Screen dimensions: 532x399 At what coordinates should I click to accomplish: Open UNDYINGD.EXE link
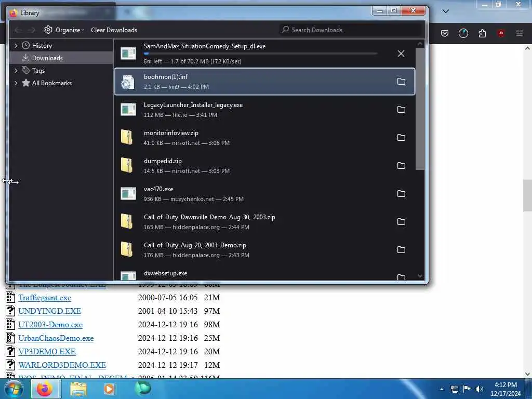tap(49, 311)
